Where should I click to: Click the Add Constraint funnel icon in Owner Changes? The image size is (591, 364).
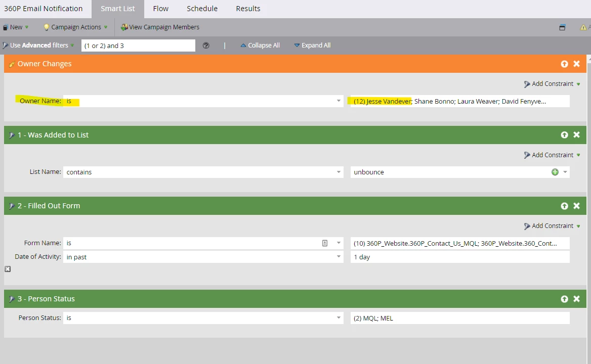coord(527,84)
